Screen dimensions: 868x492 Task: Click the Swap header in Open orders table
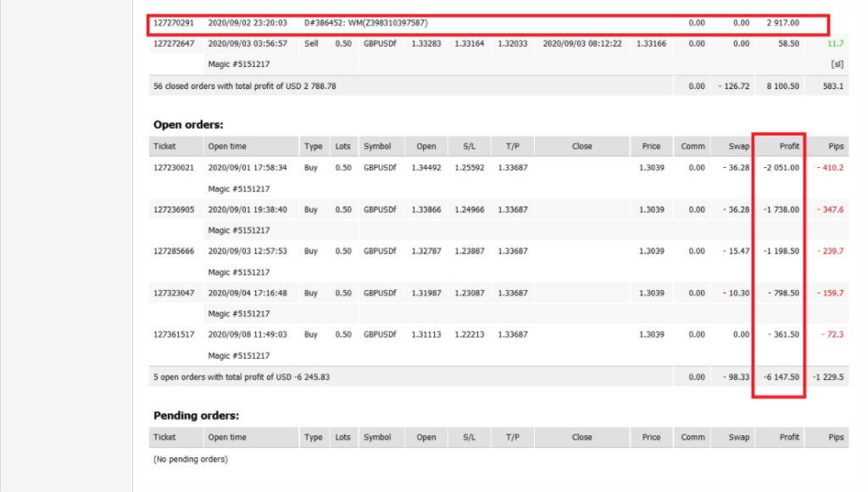[x=739, y=146]
